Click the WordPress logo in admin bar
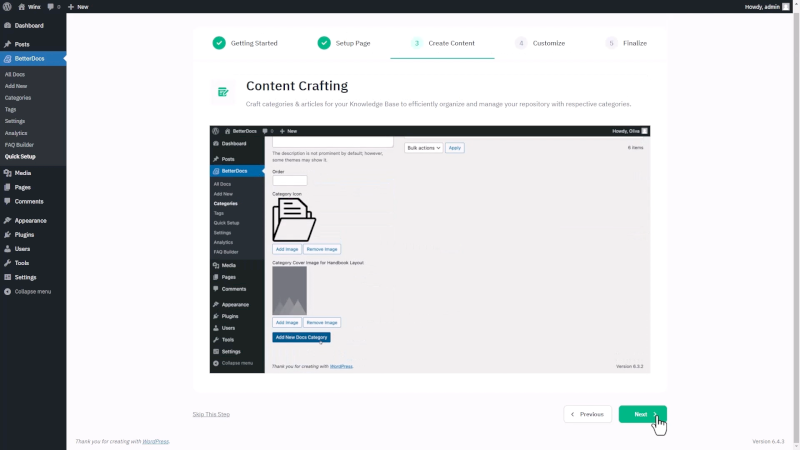This screenshot has height=450, width=800. click(7, 7)
